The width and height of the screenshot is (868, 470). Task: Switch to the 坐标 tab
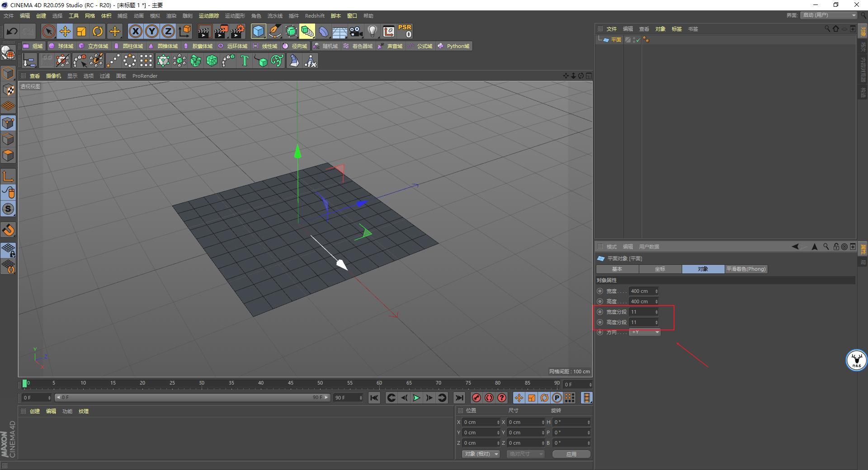(x=660, y=269)
